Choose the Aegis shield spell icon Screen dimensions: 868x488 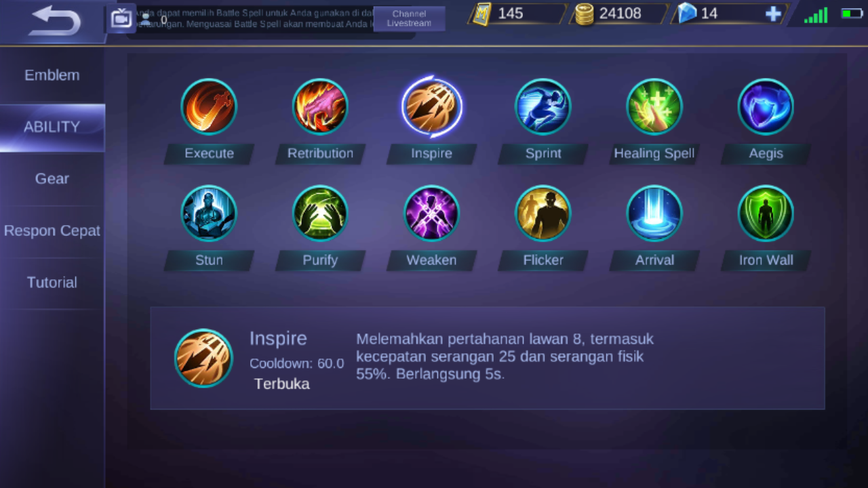[x=766, y=107]
